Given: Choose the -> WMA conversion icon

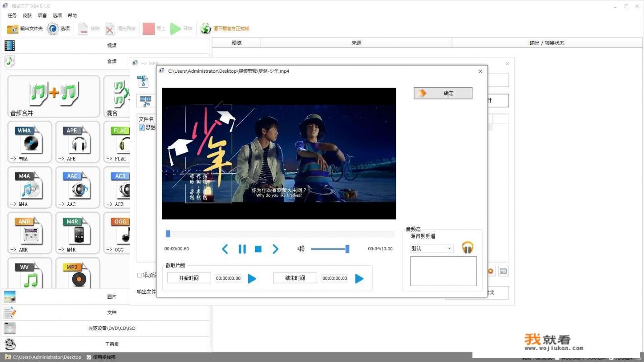Looking at the screenshot, I should pyautogui.click(x=30, y=142).
